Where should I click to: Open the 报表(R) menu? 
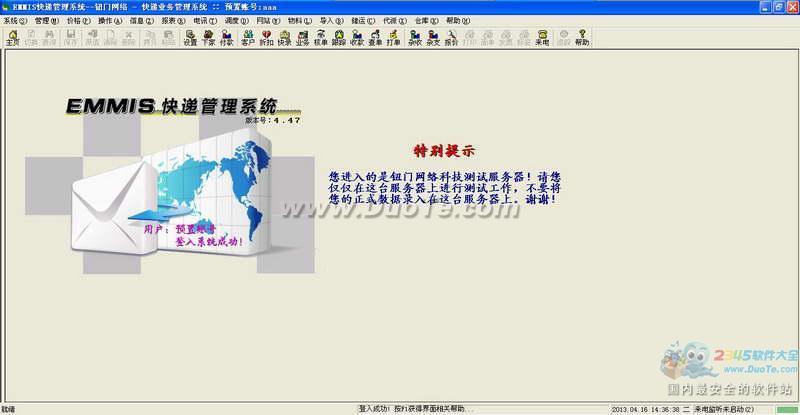click(173, 21)
